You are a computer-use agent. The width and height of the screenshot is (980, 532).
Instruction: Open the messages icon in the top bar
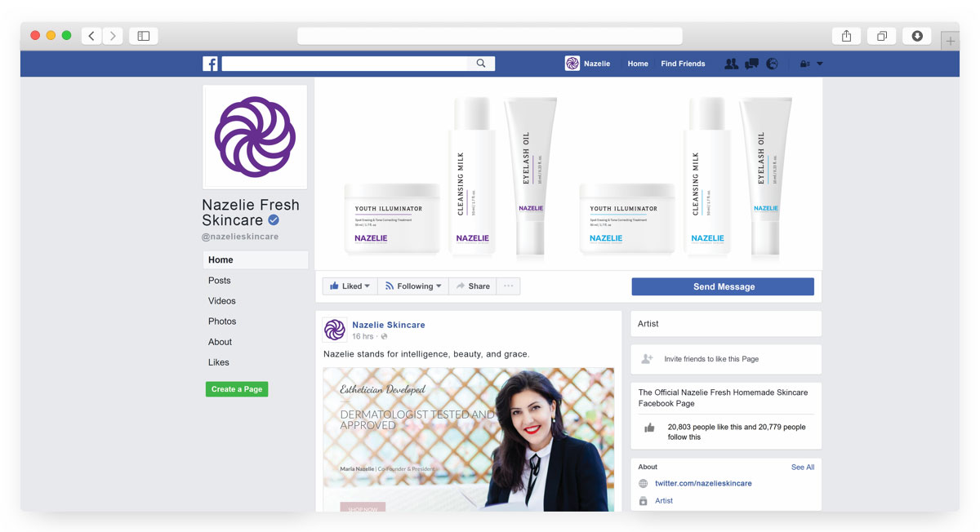(751, 64)
